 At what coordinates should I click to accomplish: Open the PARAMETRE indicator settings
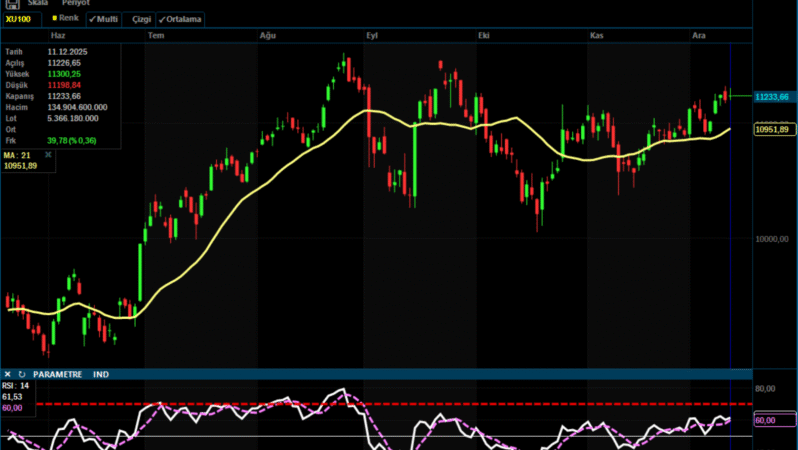[59, 374]
